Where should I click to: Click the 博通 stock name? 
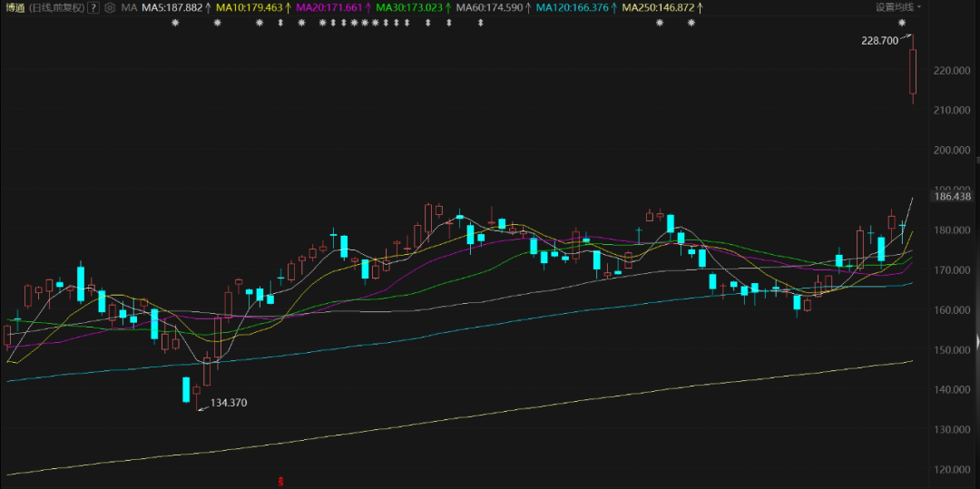(x=15, y=7)
